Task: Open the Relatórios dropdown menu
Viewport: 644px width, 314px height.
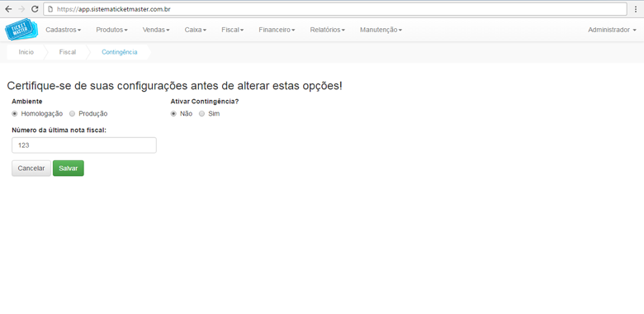Action: pyautogui.click(x=327, y=30)
